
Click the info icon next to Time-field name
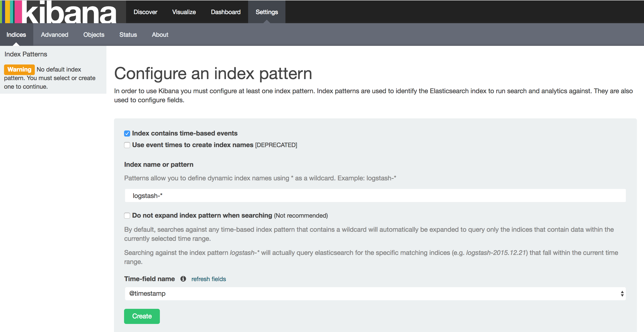(184, 279)
